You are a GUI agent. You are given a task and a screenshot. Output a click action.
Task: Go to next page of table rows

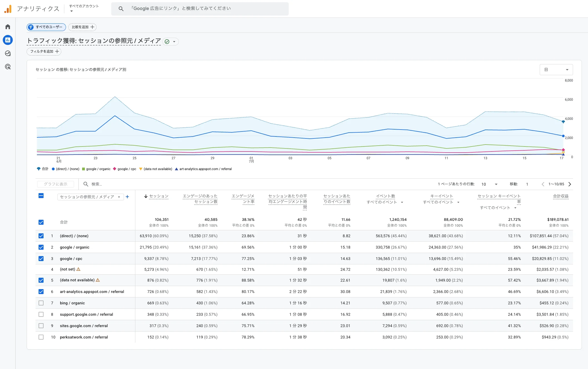tap(570, 184)
